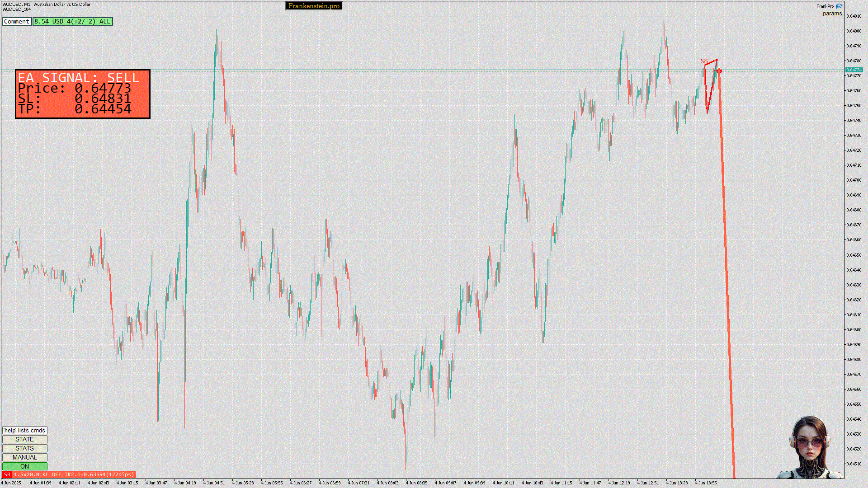Viewport: 868px width, 488px height.
Task: Click the 4 Jun 13:55 time axis label
Action: pos(705,483)
